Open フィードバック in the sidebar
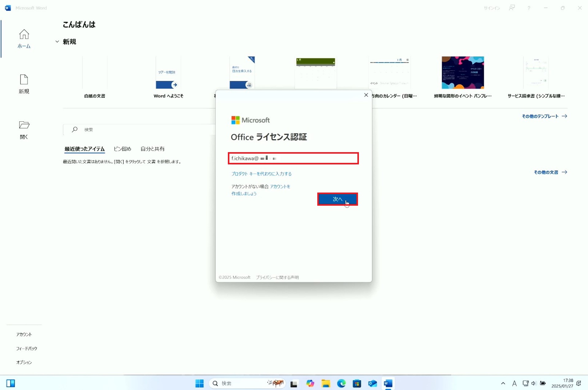 pyautogui.click(x=26, y=348)
